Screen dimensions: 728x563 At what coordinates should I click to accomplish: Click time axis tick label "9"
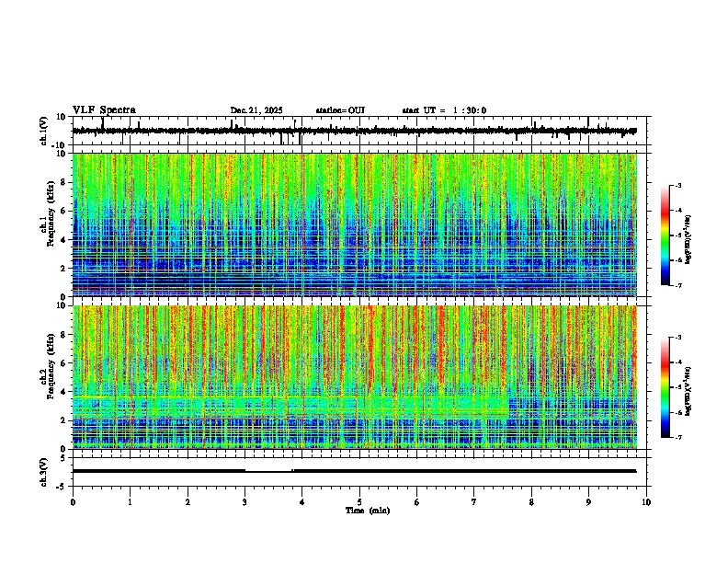[588, 502]
